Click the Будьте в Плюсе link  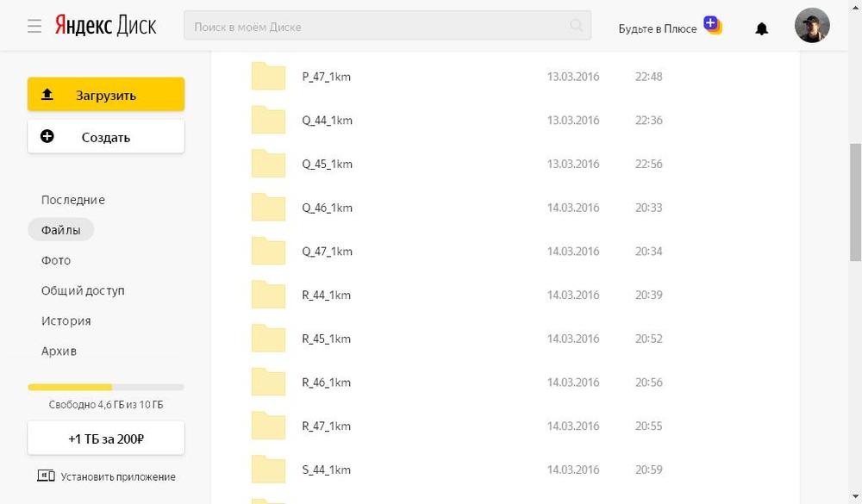657,28
